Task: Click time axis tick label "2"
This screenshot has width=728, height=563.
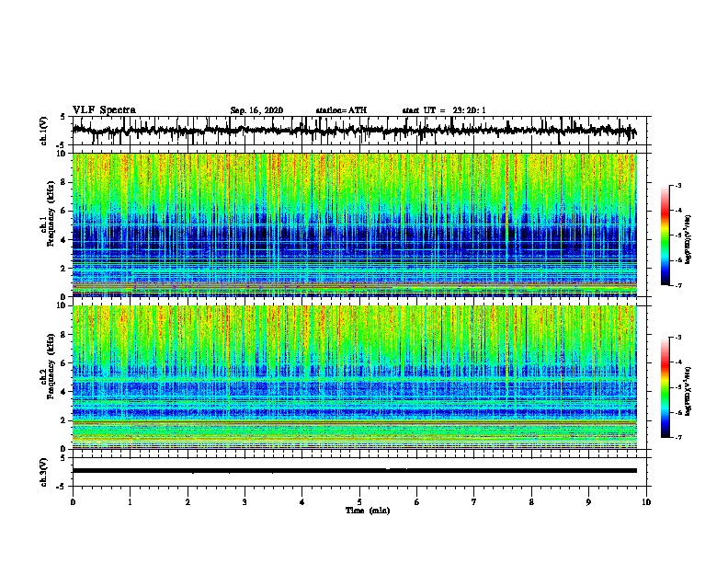Action: click(188, 501)
